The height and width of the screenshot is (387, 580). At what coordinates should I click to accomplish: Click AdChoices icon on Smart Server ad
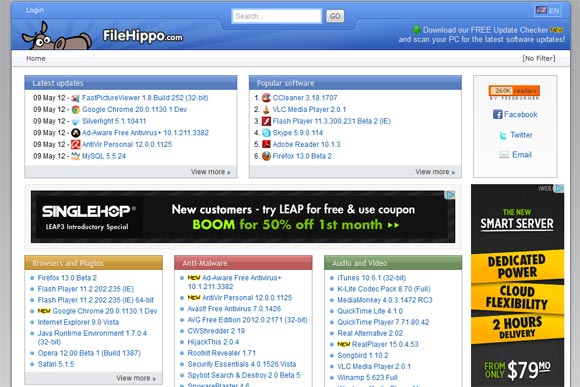560,188
